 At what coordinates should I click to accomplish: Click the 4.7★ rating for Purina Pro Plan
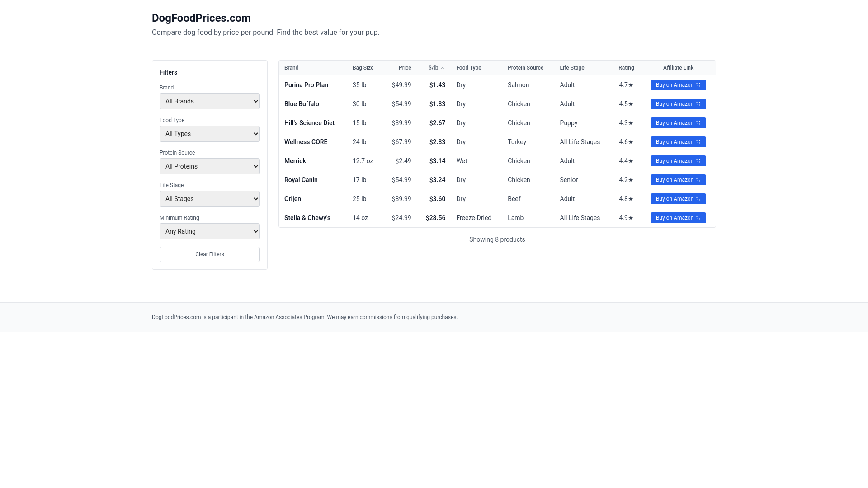tap(626, 85)
